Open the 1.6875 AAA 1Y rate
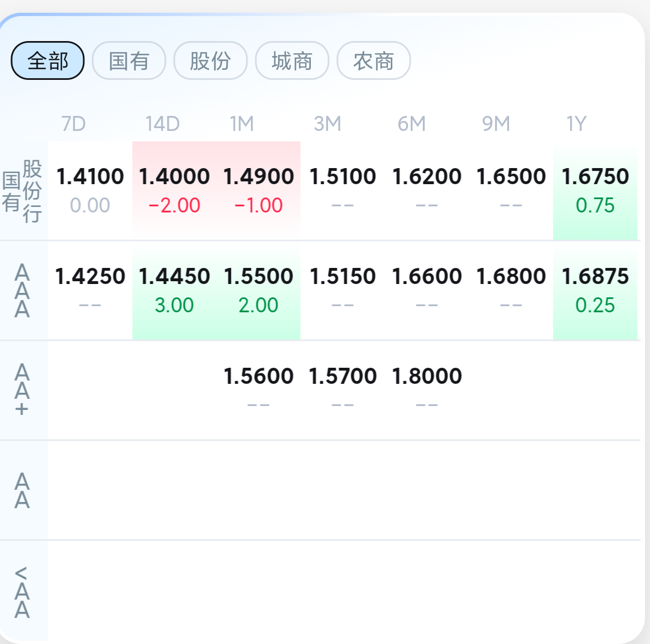The height and width of the screenshot is (644, 650). click(595, 276)
